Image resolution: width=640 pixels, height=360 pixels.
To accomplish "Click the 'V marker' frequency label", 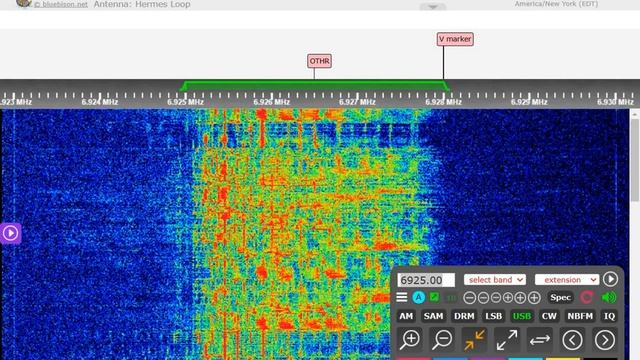I will click(x=455, y=39).
